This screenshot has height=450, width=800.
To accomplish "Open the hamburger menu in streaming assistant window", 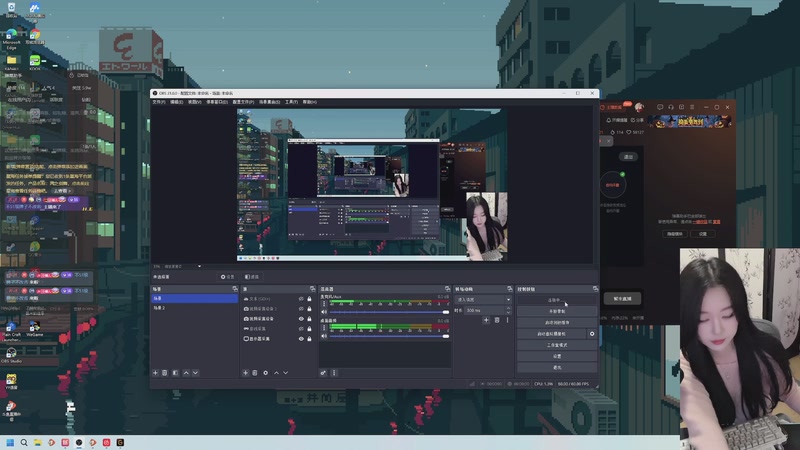I will click(x=692, y=107).
